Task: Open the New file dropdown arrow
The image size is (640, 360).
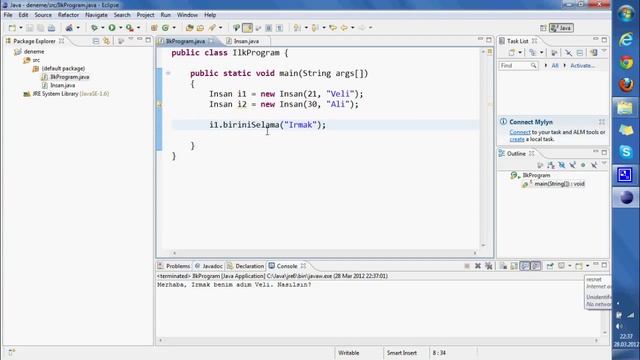Action: coord(21,28)
